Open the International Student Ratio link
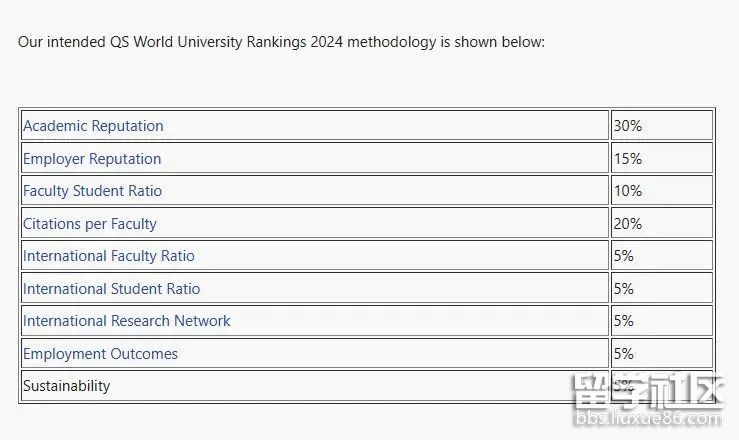This screenshot has height=440, width=739. 111,289
